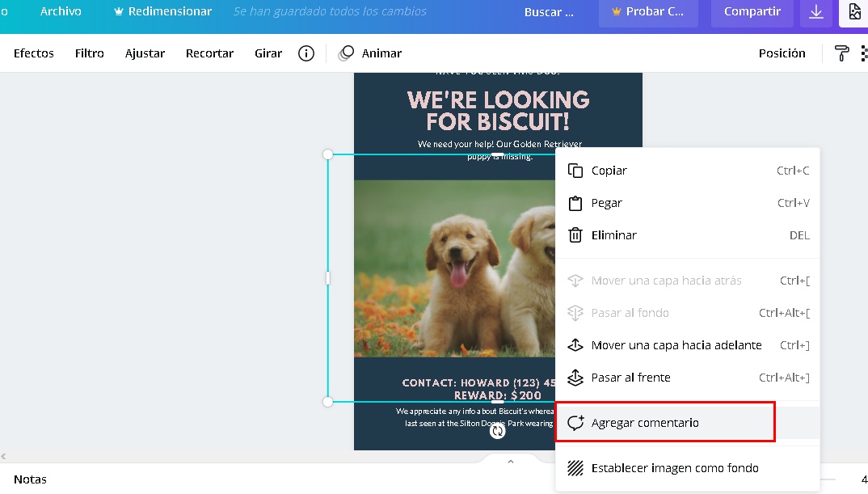Click the info circle icon in the toolbar
Screen dimensions: 868x494
click(305, 53)
